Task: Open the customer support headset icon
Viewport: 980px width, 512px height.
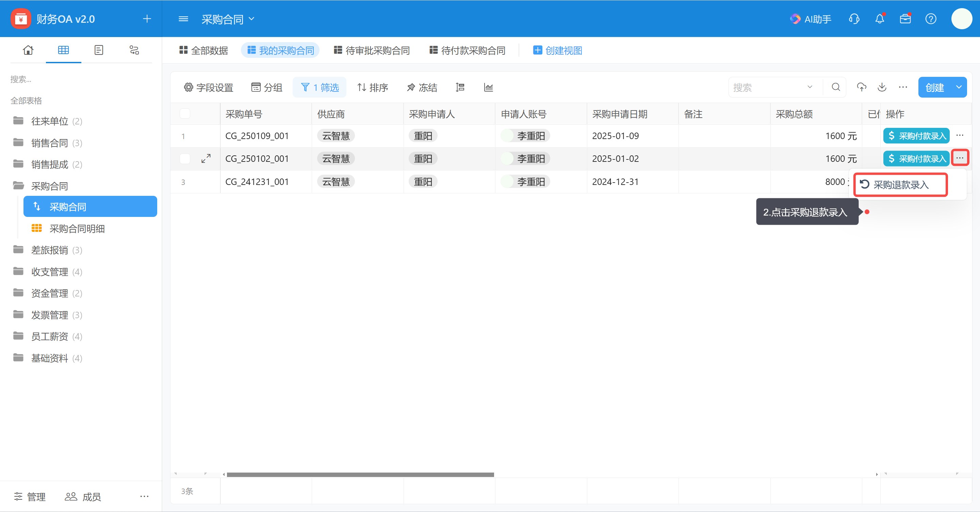Action: coord(854,19)
